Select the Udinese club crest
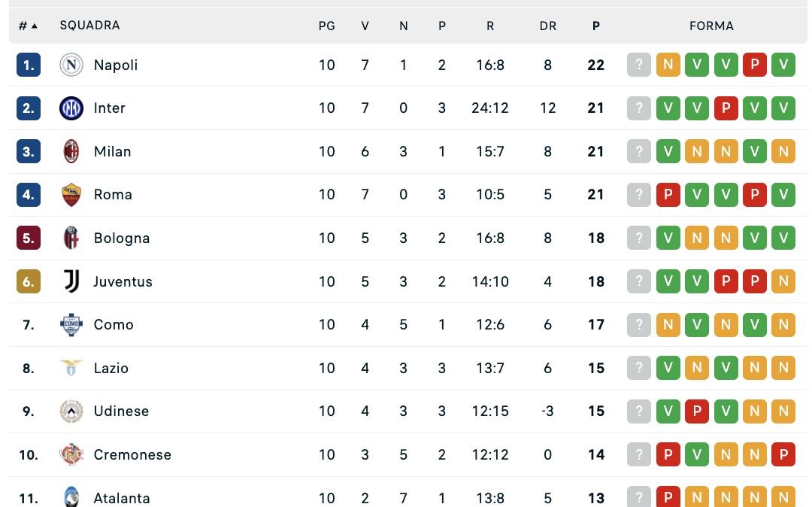 tap(71, 411)
